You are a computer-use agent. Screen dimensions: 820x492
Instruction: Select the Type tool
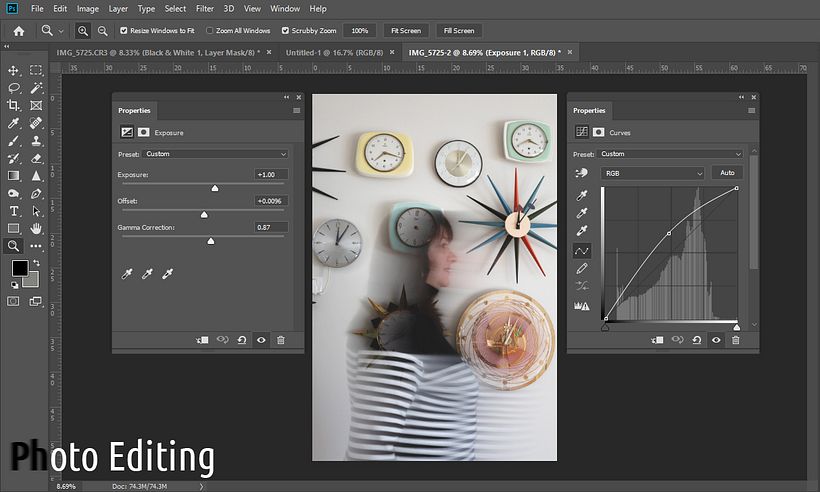[x=14, y=211]
